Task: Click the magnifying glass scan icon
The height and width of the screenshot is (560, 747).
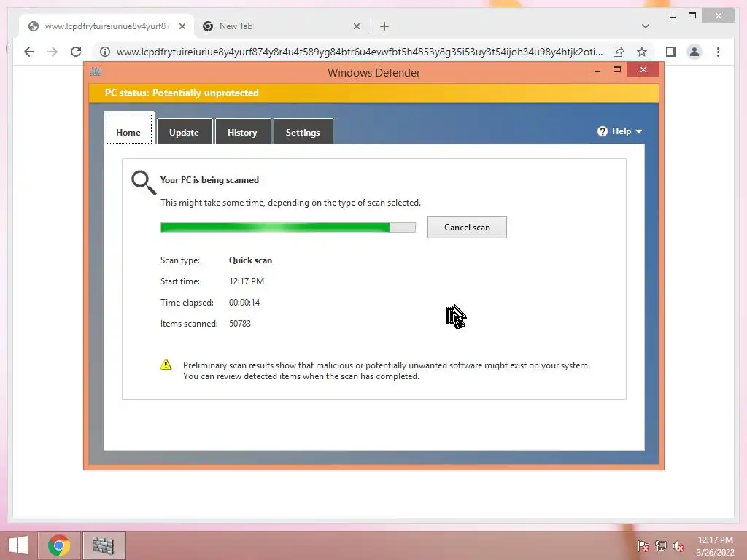Action: (x=144, y=183)
